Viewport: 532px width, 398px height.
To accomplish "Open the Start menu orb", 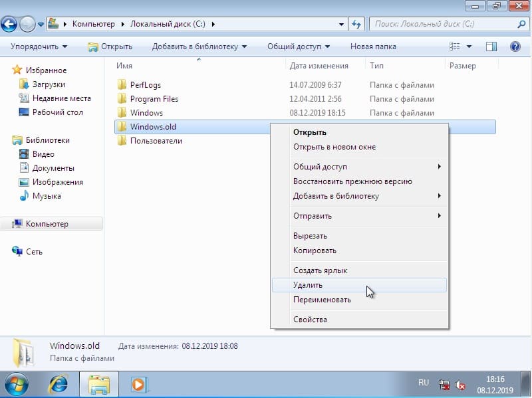I will (17, 383).
